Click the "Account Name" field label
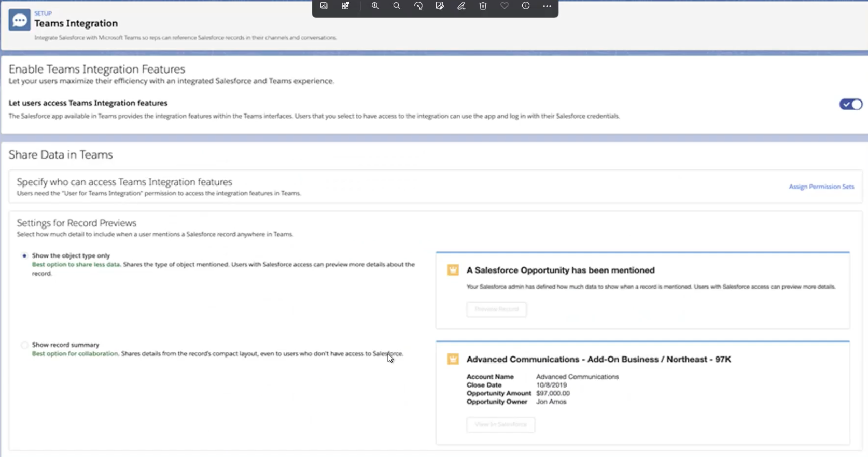The image size is (868, 457). click(490, 377)
